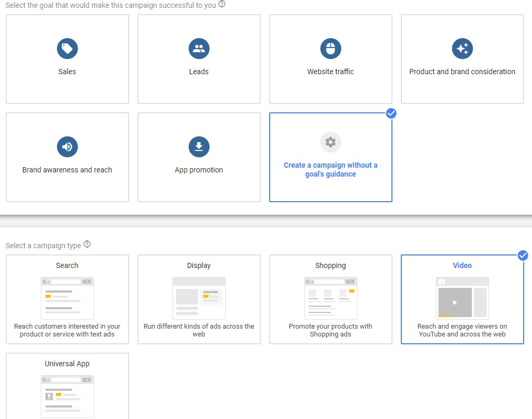
Task: Click the Display campaign illustration
Action: point(199,298)
